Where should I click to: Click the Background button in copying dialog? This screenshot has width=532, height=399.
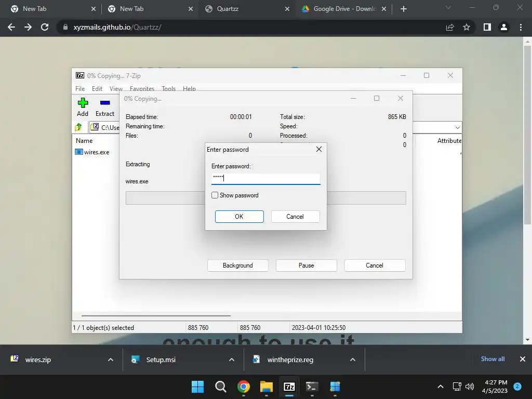(x=238, y=265)
